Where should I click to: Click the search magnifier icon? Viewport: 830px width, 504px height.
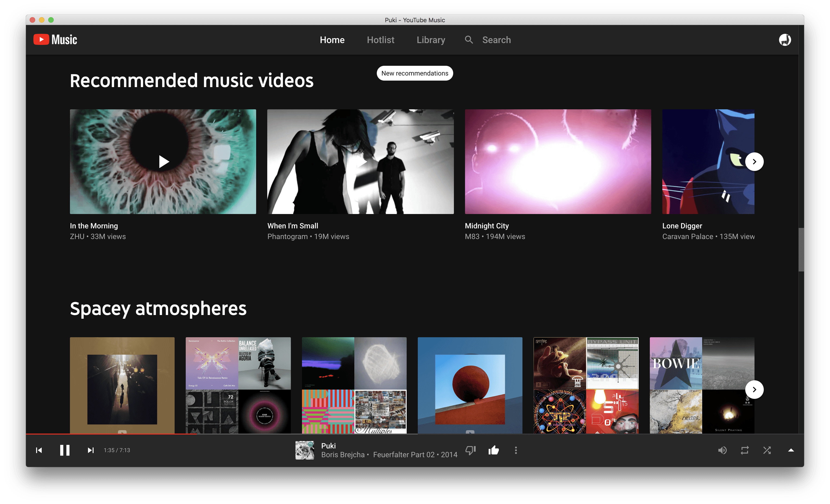coord(468,40)
